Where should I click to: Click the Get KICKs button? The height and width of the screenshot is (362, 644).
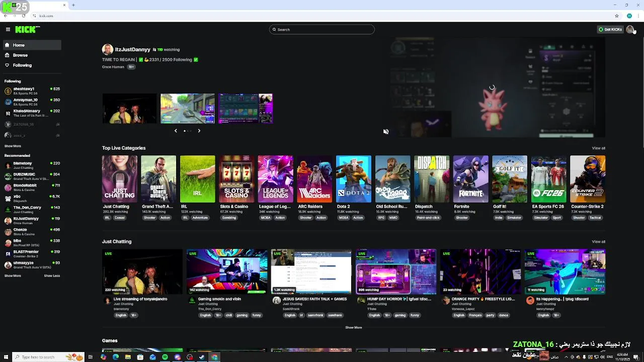pyautogui.click(x=610, y=30)
